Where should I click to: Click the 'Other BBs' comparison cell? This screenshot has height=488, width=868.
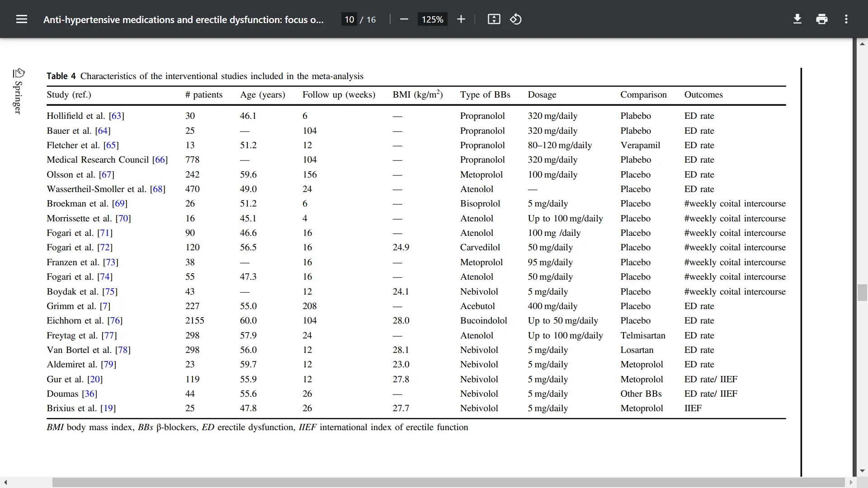tap(641, 394)
